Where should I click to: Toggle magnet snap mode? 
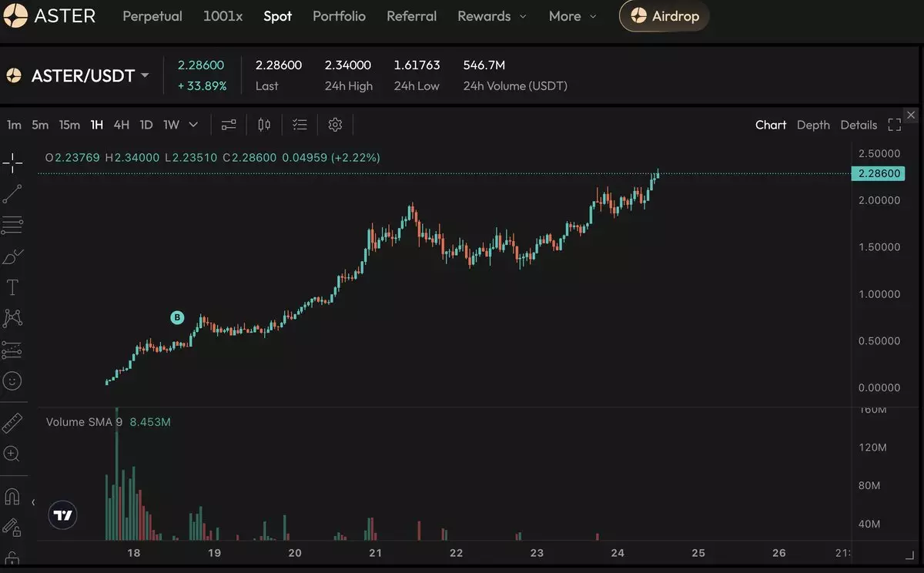pyautogui.click(x=12, y=497)
